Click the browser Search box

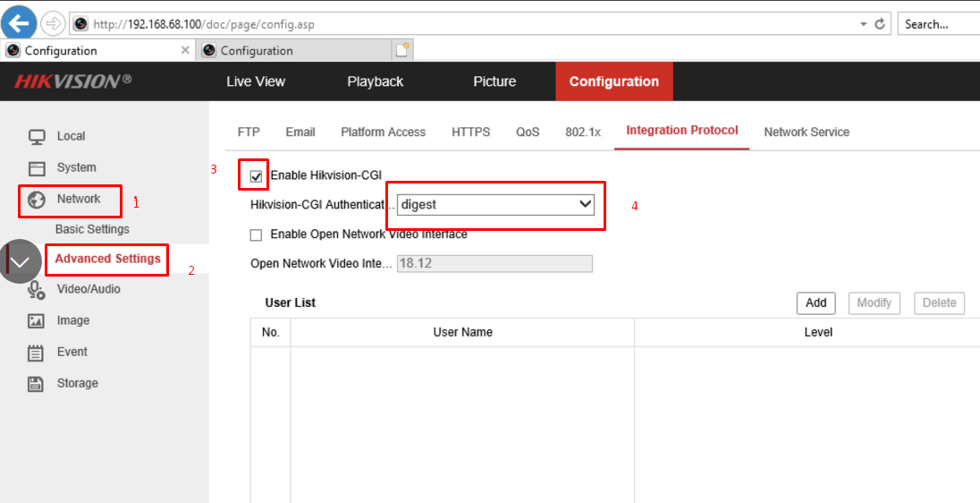pyautogui.click(x=938, y=24)
